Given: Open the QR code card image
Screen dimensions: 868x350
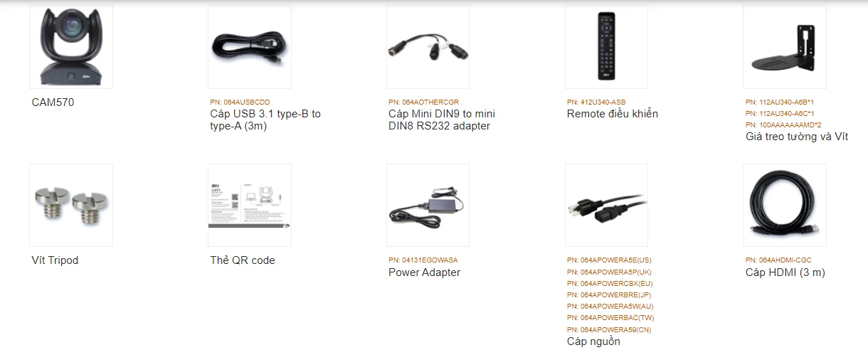Looking at the screenshot, I should (250, 206).
